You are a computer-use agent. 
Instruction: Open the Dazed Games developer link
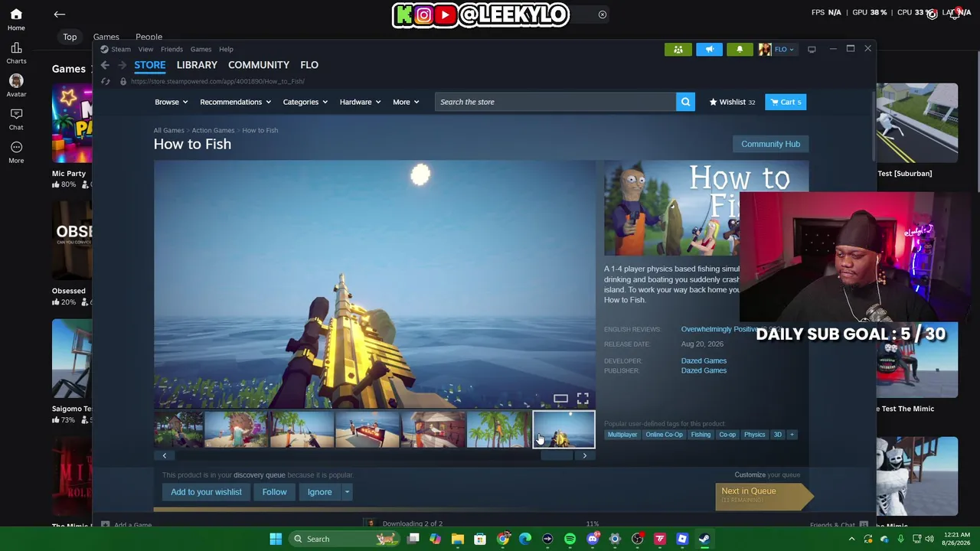tap(704, 360)
